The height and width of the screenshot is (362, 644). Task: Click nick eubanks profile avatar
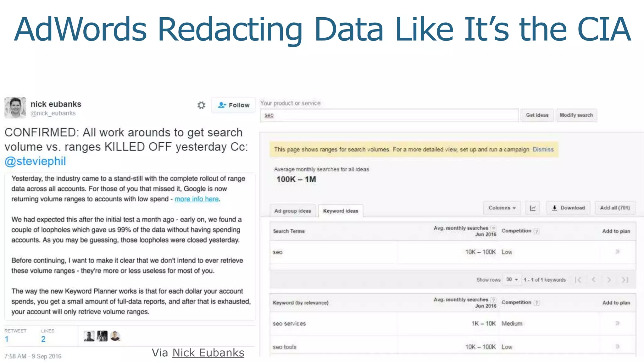[15, 108]
